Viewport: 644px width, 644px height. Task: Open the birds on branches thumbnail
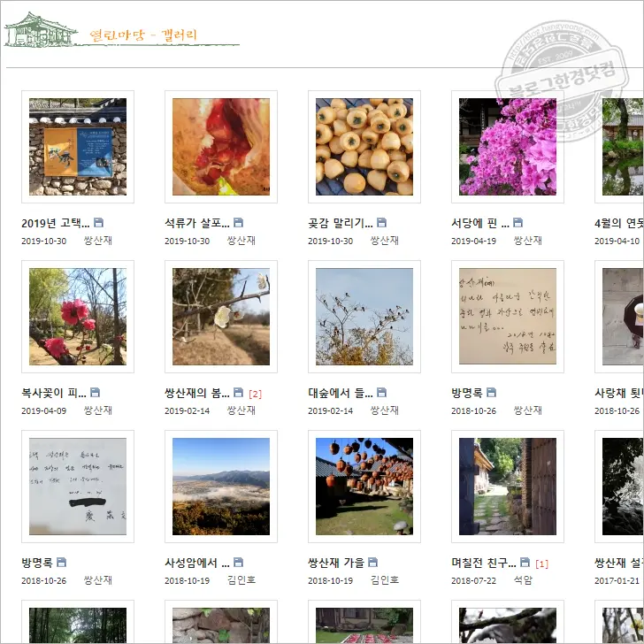click(x=364, y=317)
